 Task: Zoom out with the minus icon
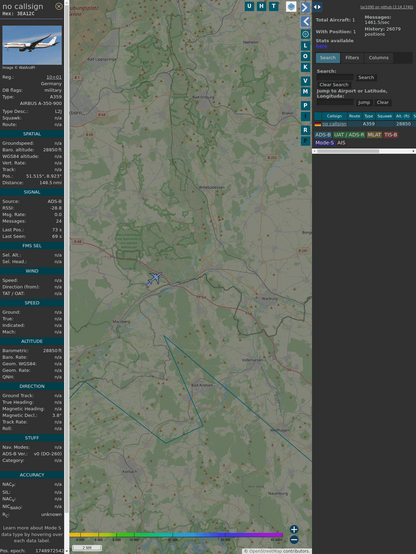point(294,540)
